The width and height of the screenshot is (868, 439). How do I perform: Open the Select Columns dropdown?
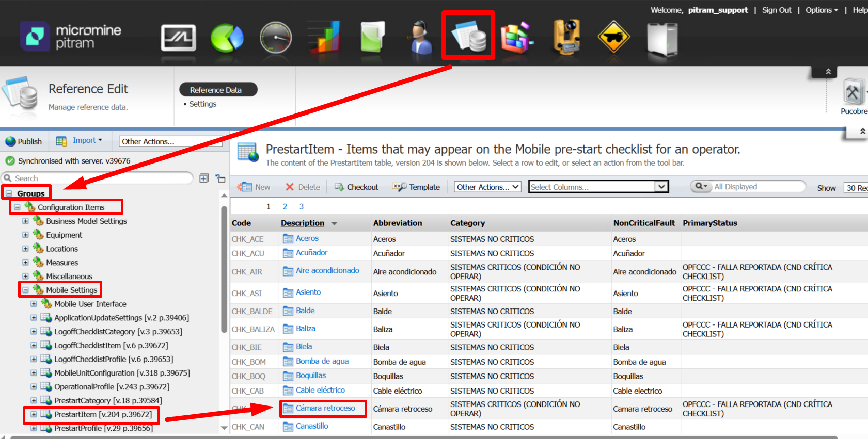pyautogui.click(x=598, y=187)
